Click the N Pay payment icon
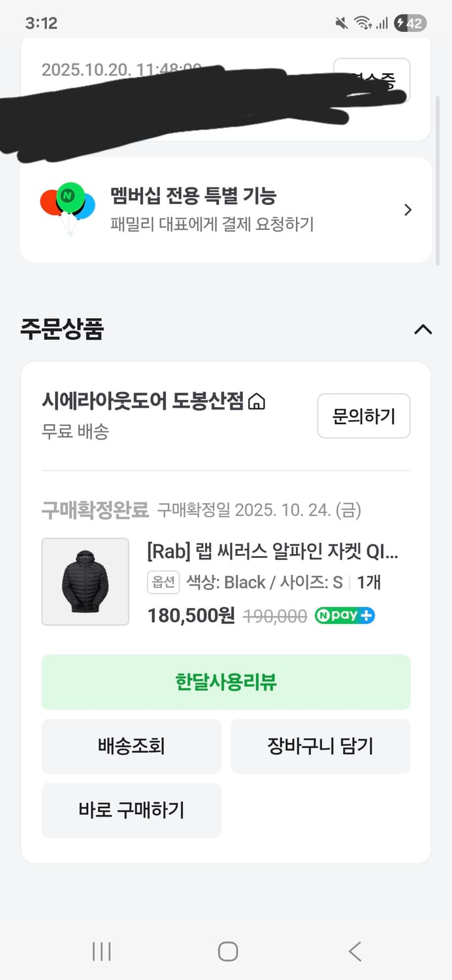This screenshot has width=452, height=980. coord(344,615)
